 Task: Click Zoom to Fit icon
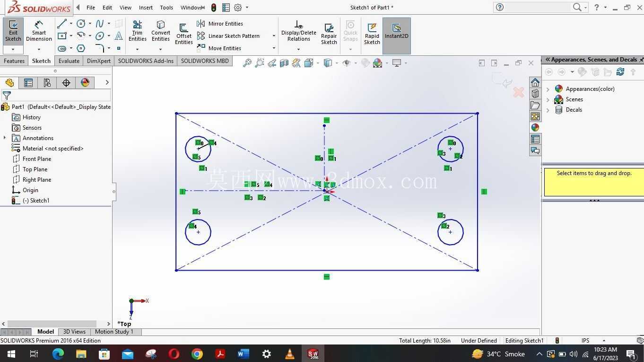[x=247, y=63]
